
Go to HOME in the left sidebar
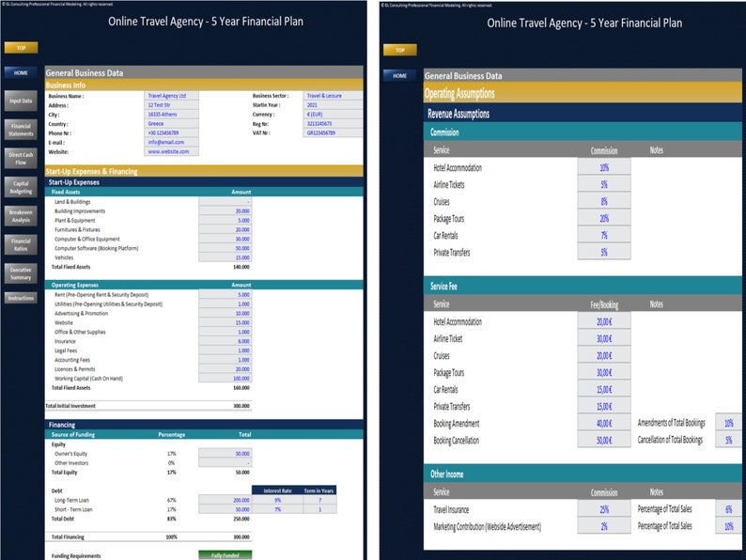tap(21, 72)
